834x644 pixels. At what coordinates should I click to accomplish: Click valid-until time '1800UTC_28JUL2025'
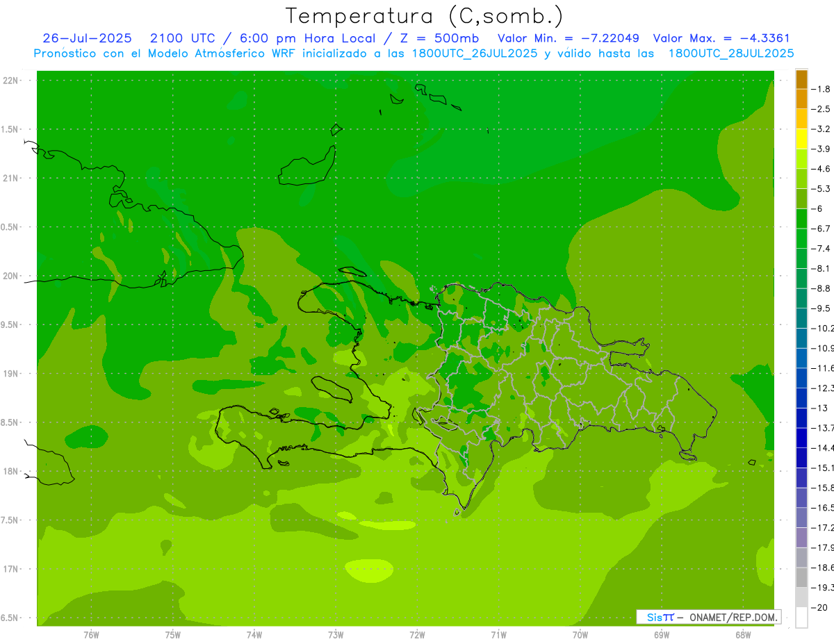[731, 53]
